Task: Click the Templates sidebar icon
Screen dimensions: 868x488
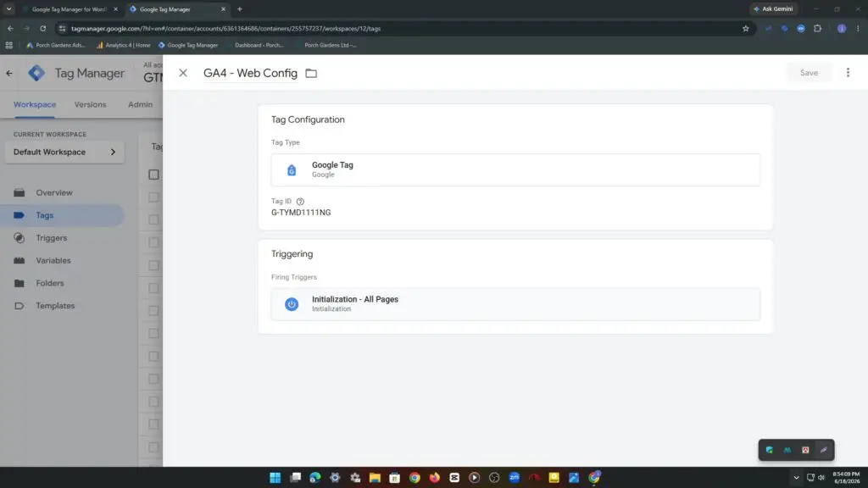Action: pyautogui.click(x=19, y=306)
